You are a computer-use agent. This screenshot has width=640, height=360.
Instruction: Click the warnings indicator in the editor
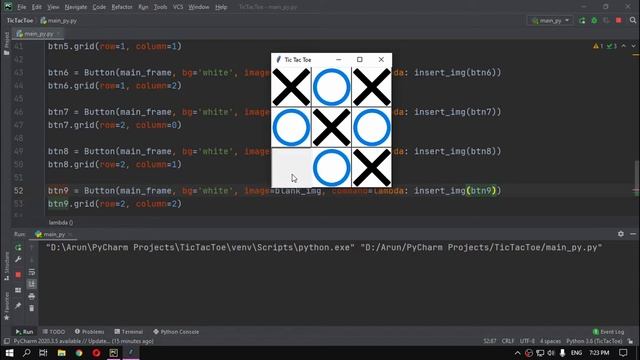point(598,46)
